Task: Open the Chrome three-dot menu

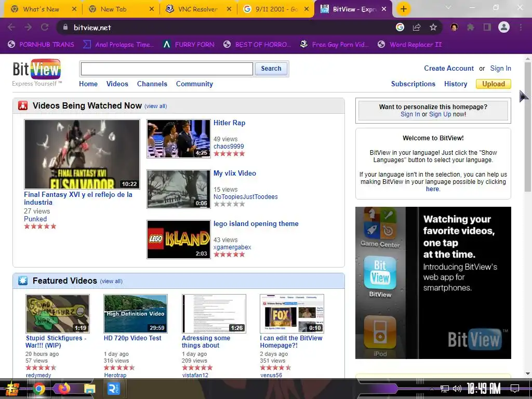Action: coord(521,27)
